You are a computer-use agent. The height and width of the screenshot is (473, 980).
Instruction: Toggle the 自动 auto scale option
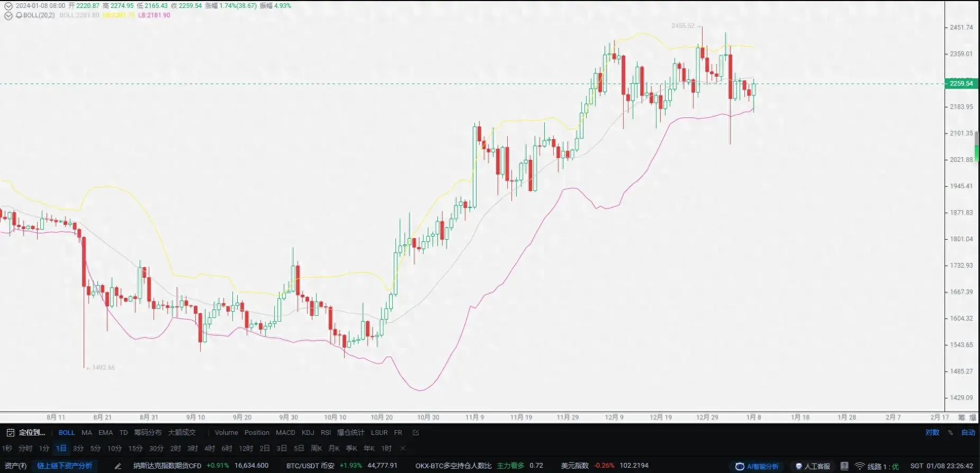click(968, 433)
